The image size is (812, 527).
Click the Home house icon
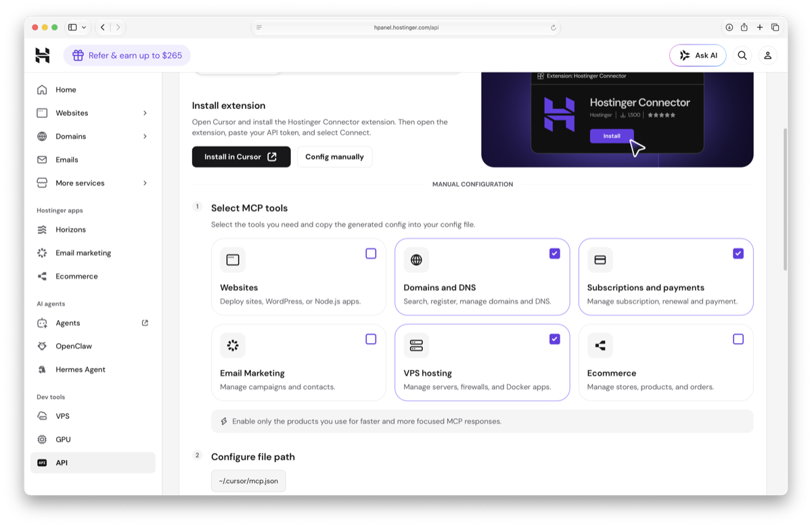42,89
